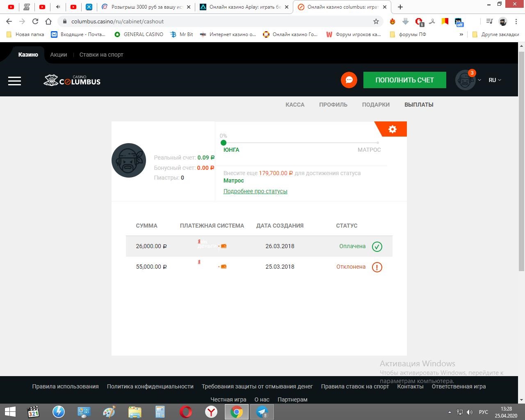
Task: Open the Акции tab
Action: click(59, 55)
